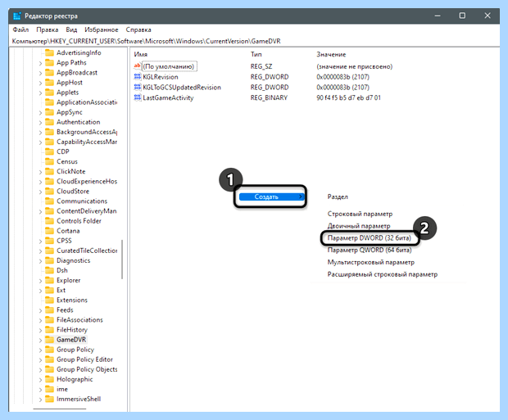
Task: Maximize the Registry Editor window
Action: coord(462,16)
